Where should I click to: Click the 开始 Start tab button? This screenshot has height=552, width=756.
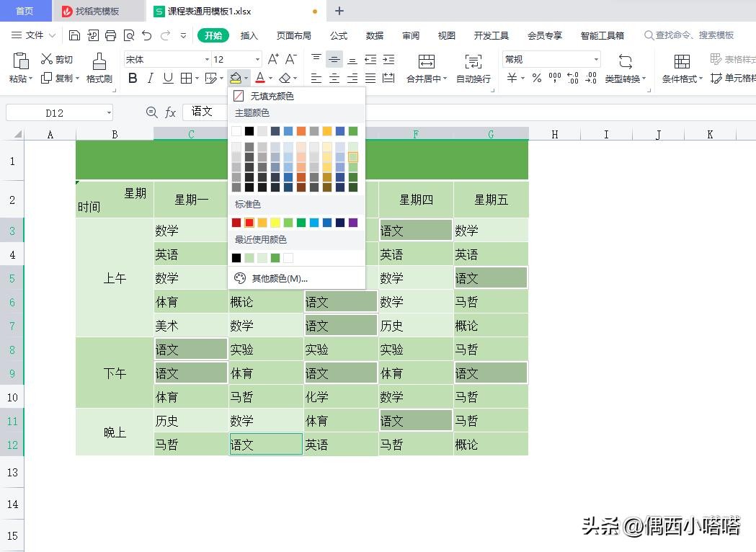(x=213, y=35)
